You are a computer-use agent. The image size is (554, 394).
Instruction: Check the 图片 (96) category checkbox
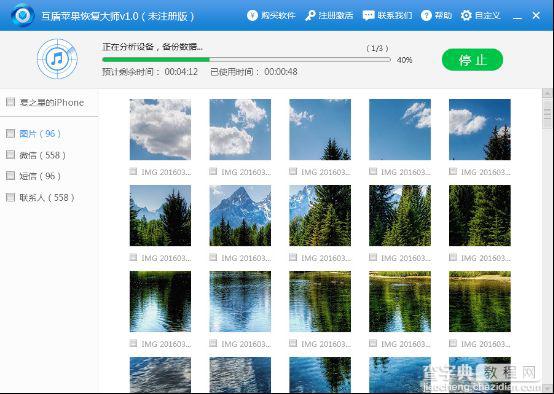click(11, 133)
